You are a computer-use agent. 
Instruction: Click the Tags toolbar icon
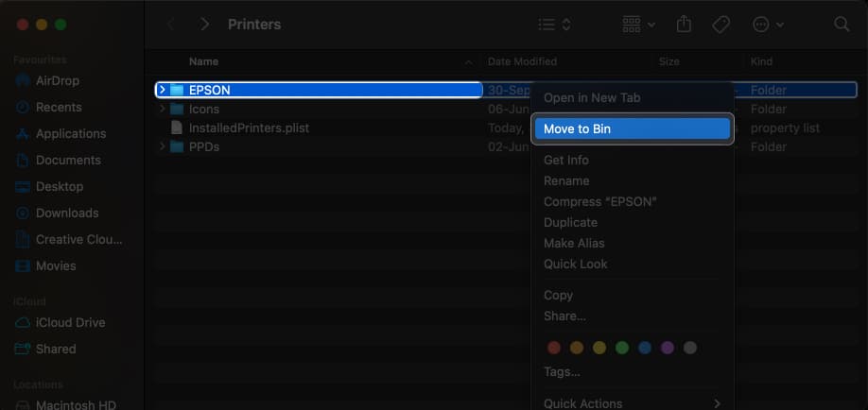(720, 25)
